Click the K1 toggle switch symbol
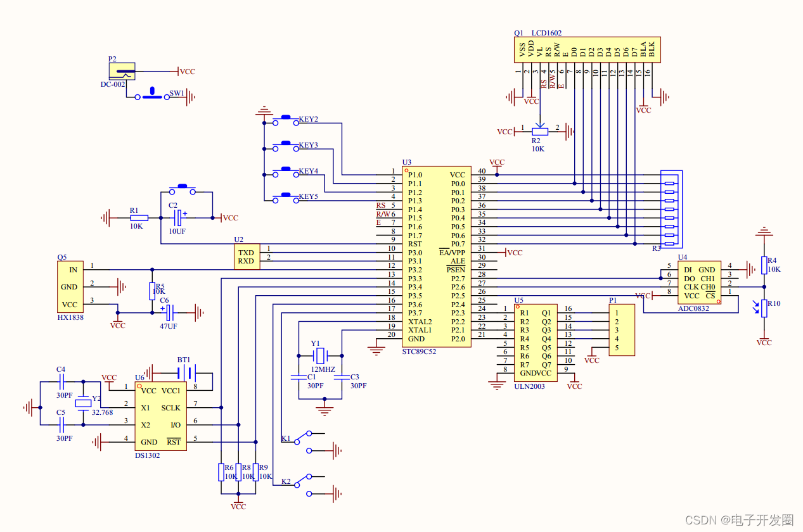Screen dimensions: 803x532 303,442
